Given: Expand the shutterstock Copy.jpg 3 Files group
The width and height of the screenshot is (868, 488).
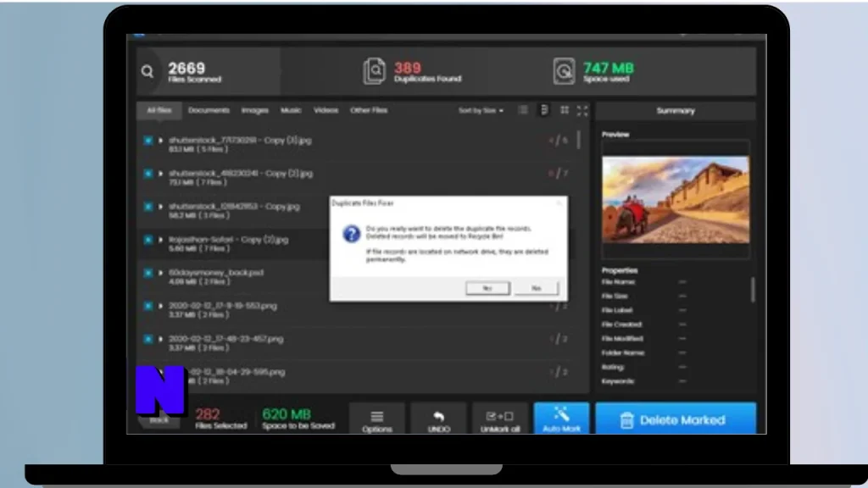Looking at the screenshot, I should 160,207.
